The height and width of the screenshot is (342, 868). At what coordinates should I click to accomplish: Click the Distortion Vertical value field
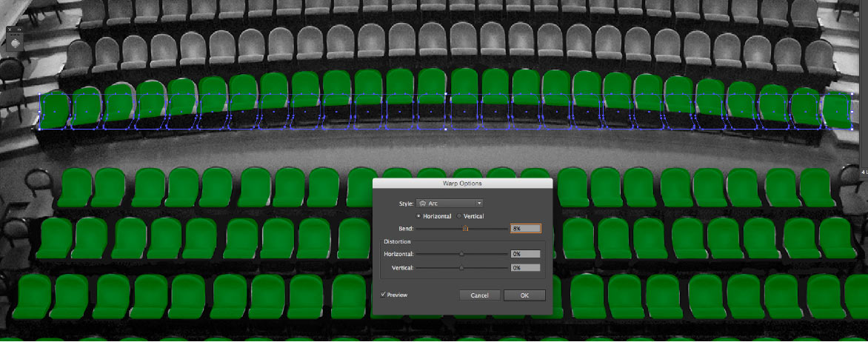click(x=525, y=267)
